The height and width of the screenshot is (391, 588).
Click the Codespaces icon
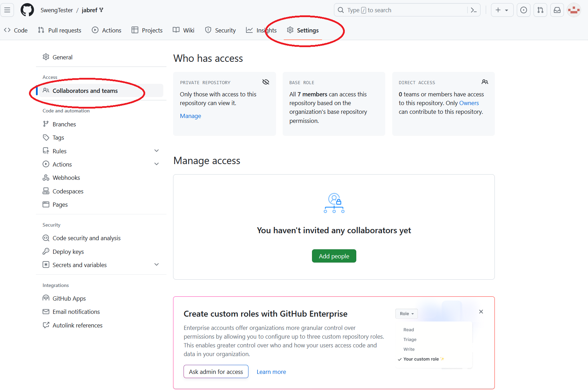[x=46, y=191]
